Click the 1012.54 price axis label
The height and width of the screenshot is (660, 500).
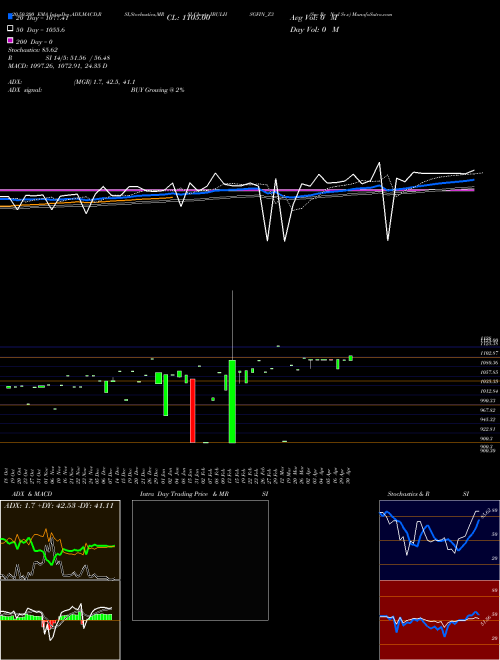click(489, 391)
